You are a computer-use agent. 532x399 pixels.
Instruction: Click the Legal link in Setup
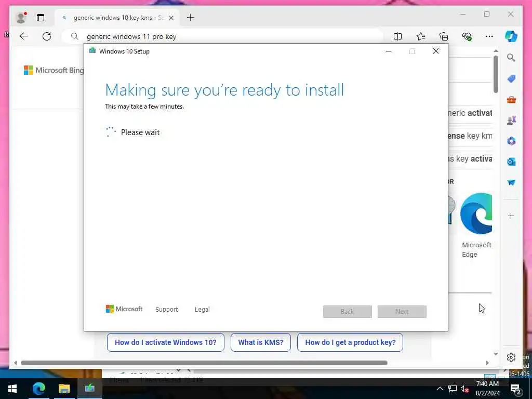[202, 310]
